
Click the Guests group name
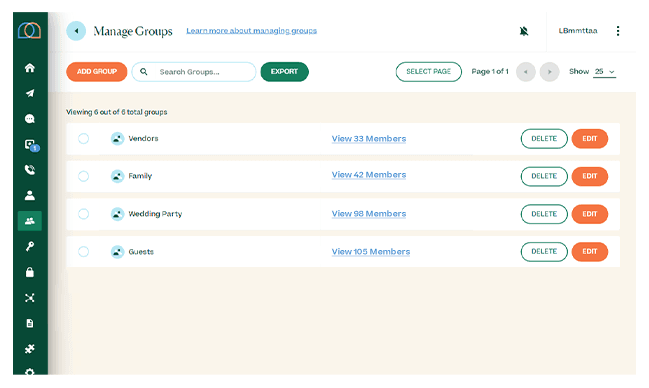[x=141, y=252]
